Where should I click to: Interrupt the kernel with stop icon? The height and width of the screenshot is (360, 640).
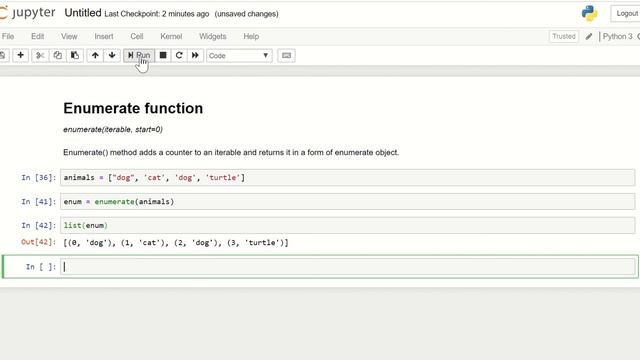coord(163,56)
